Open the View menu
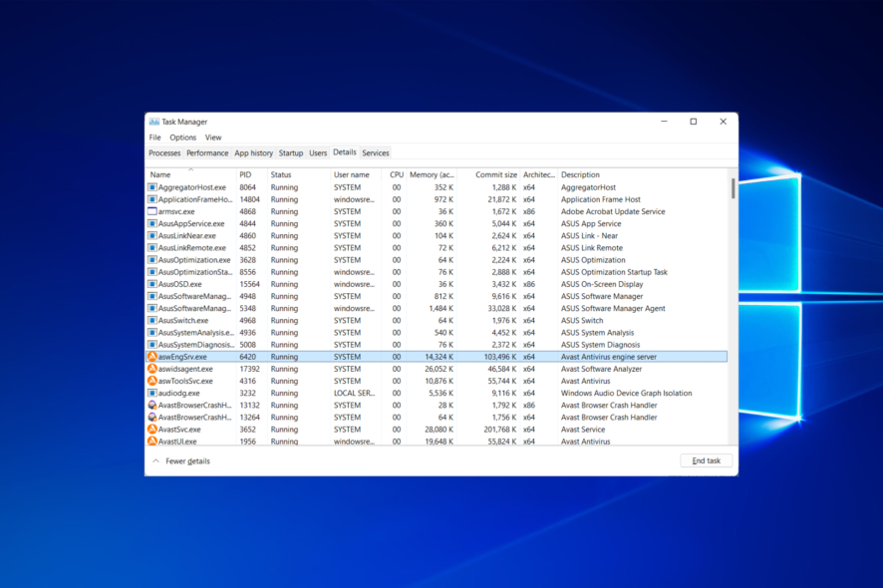Viewport: 883px width, 588px height. pyautogui.click(x=213, y=137)
